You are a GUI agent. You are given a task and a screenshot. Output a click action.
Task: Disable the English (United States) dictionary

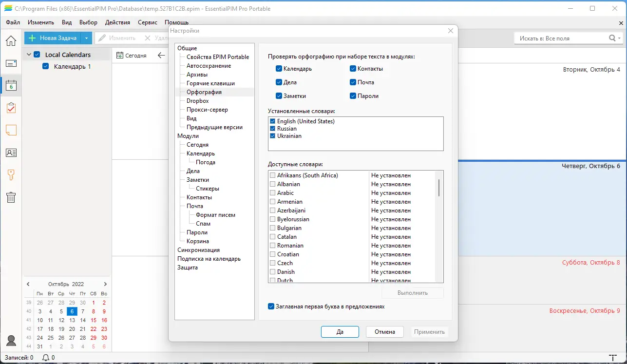(x=273, y=121)
